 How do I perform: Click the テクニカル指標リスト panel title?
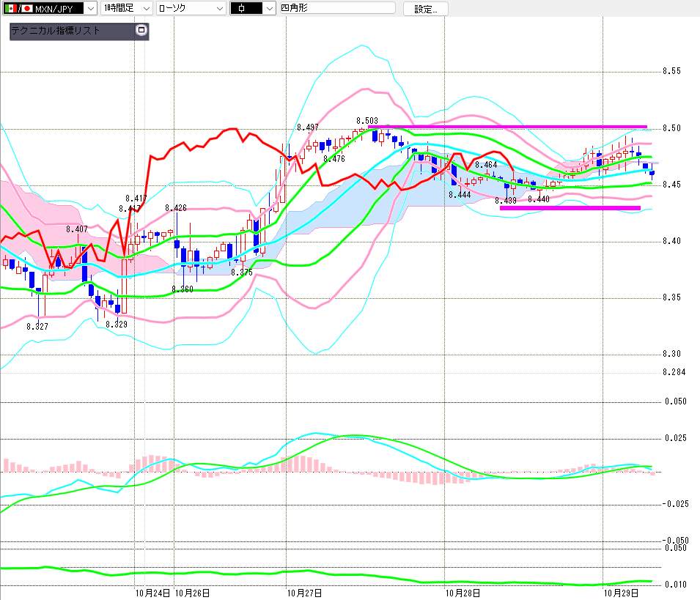[55, 30]
